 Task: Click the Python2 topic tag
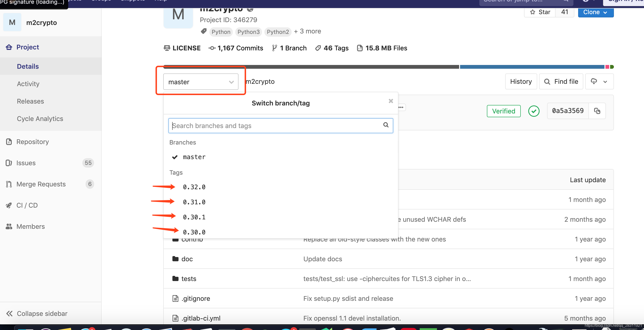pyautogui.click(x=278, y=32)
